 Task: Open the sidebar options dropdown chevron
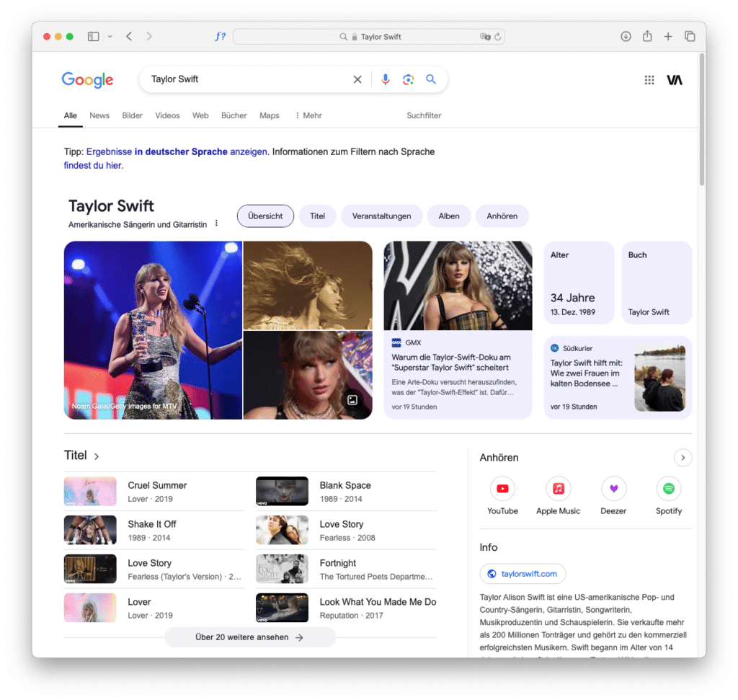click(x=110, y=36)
